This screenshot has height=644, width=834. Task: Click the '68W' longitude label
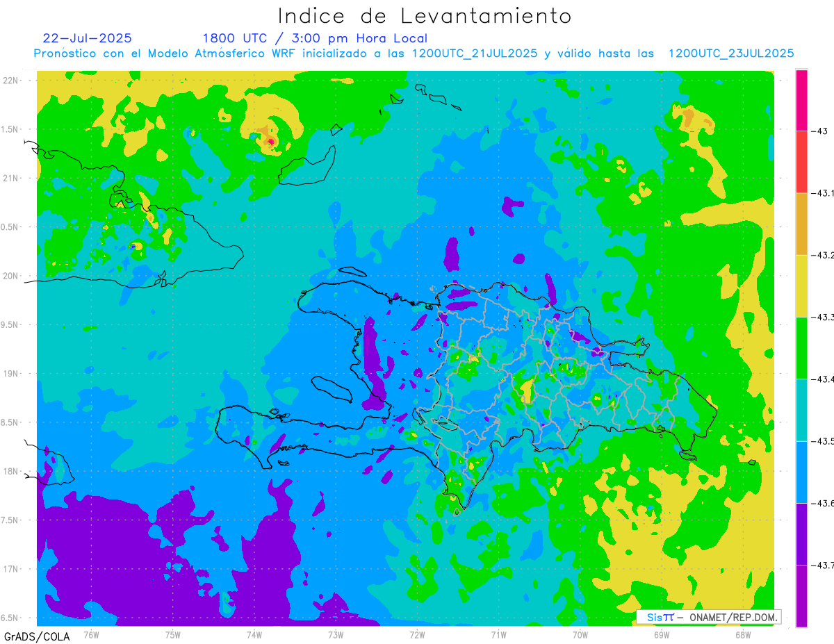tap(743, 634)
